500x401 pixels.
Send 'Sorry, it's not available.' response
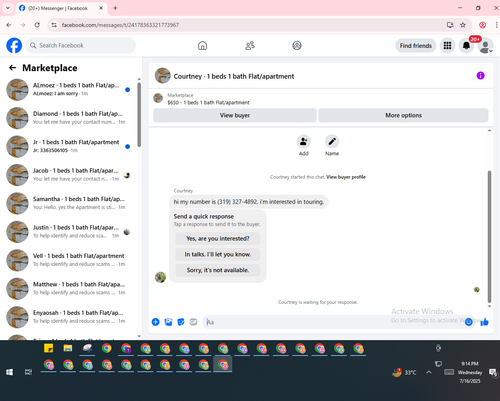218,270
